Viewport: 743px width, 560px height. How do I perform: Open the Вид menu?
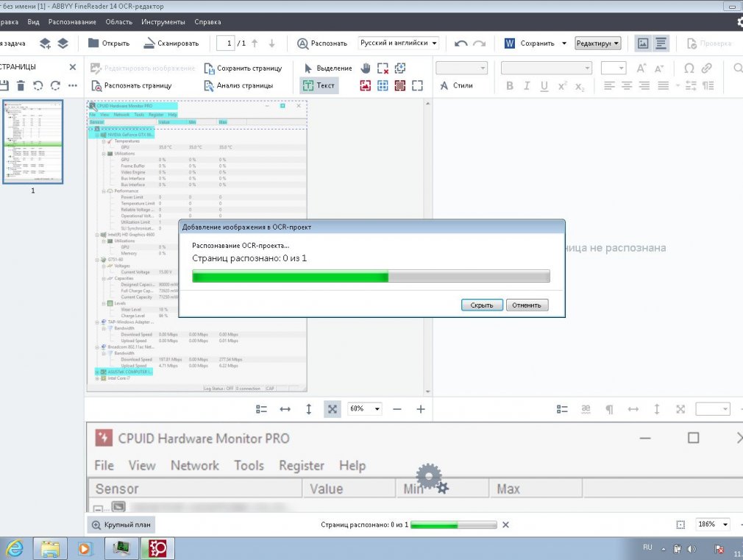(33, 22)
